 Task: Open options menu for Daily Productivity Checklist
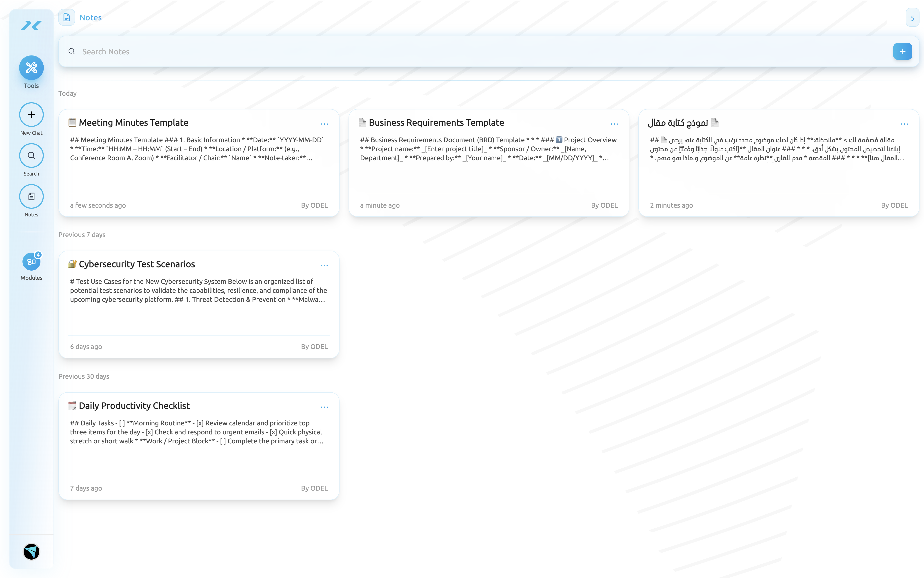(x=324, y=407)
